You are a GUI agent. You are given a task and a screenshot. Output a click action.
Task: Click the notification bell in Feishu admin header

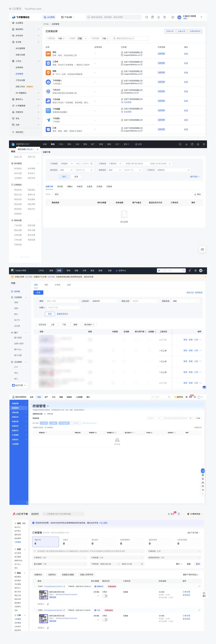[x=158, y=17]
